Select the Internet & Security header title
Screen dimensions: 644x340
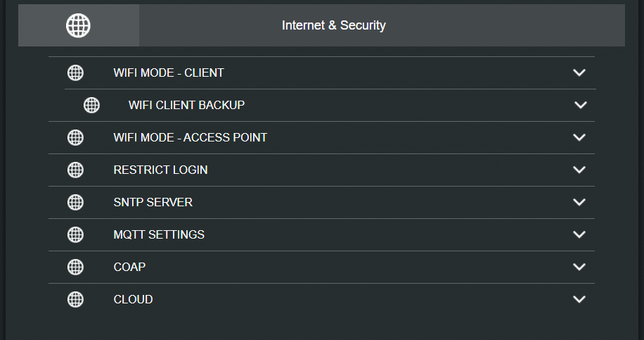333,25
